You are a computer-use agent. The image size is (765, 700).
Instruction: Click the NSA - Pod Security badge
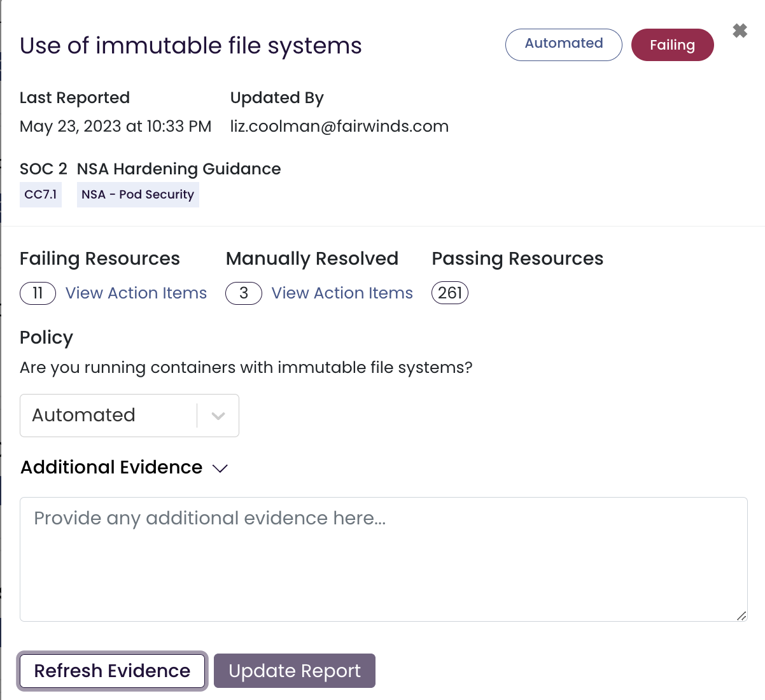[137, 194]
